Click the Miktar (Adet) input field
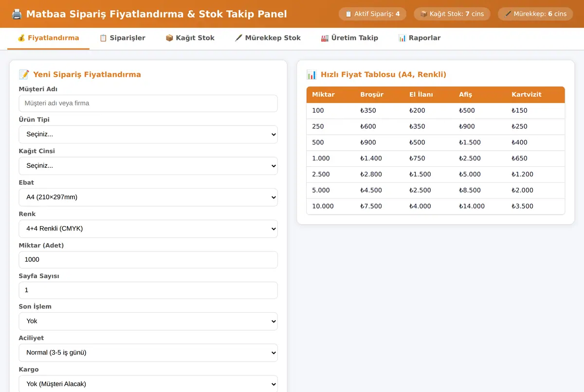Viewport: 584px width, 392px height. (148, 260)
